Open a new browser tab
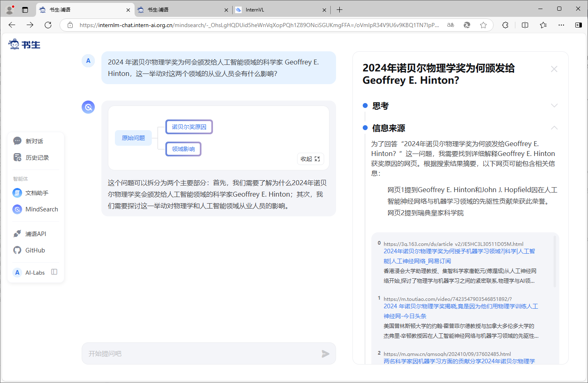The width and height of the screenshot is (588, 383). (x=339, y=9)
